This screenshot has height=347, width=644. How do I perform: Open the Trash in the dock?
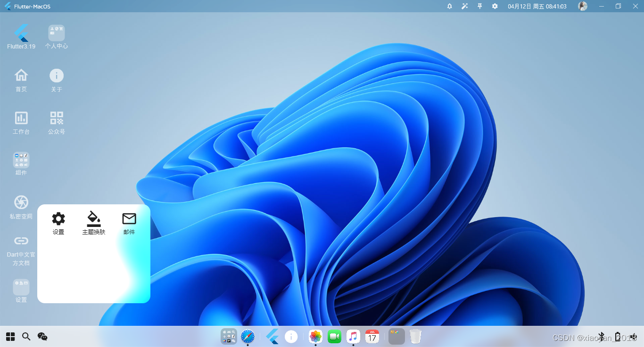415,336
